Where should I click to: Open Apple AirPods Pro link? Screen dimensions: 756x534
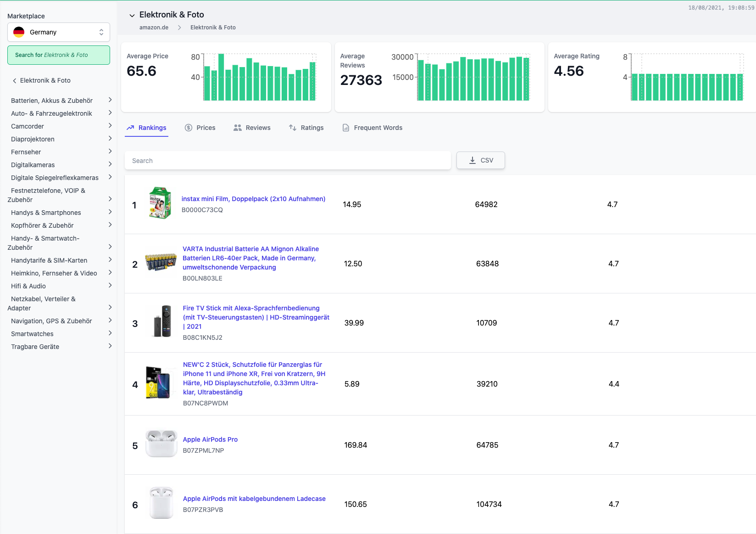pos(210,439)
